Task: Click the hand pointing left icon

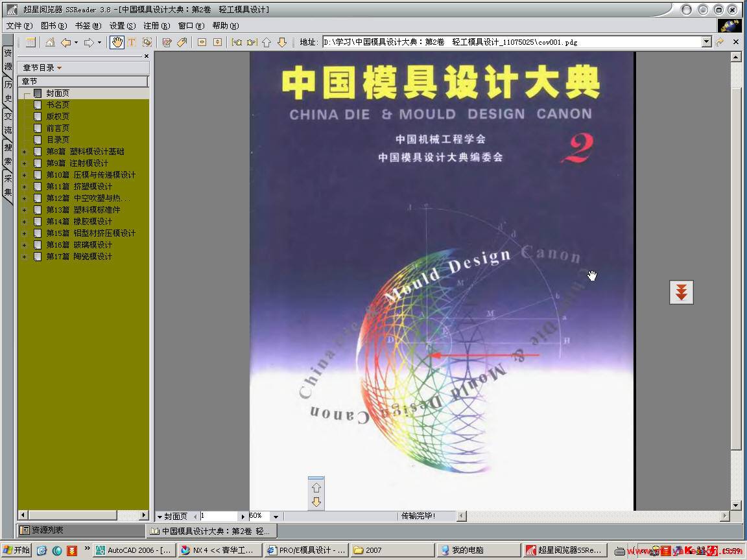Action: tap(236, 42)
